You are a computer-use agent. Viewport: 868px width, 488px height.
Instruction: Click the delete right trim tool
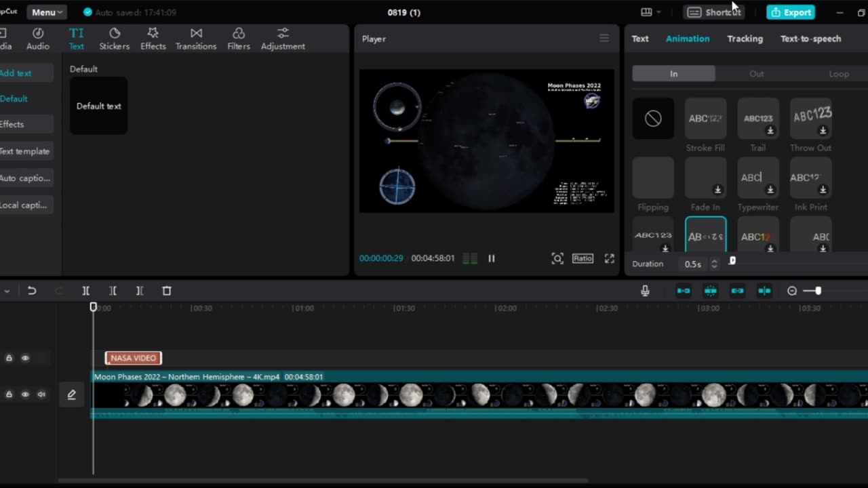(139, 291)
